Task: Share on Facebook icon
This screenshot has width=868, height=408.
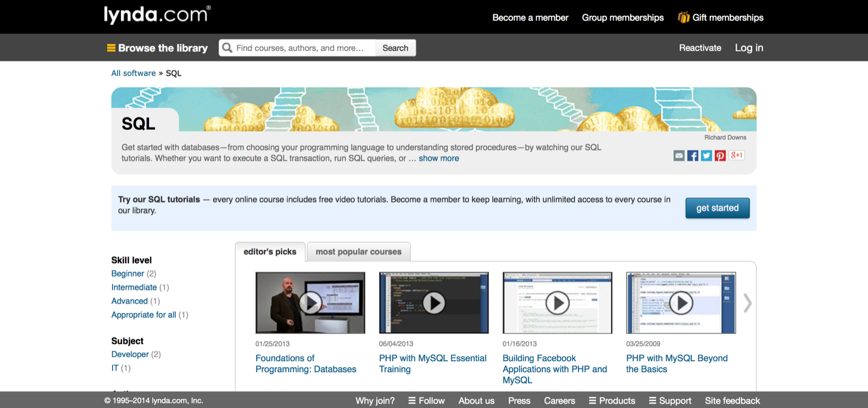Action: (693, 156)
